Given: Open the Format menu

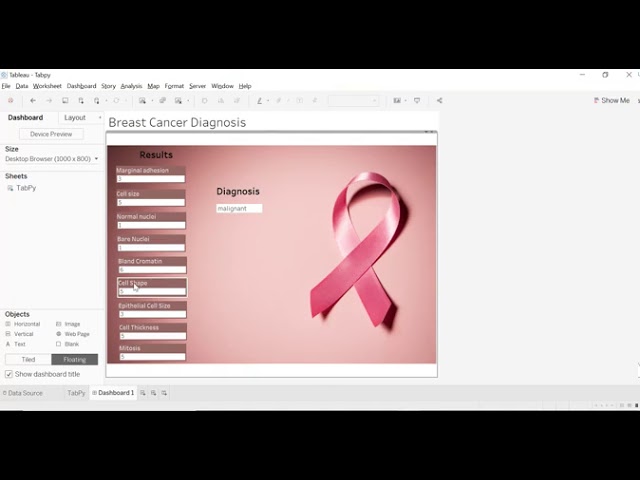Looking at the screenshot, I should (x=174, y=86).
